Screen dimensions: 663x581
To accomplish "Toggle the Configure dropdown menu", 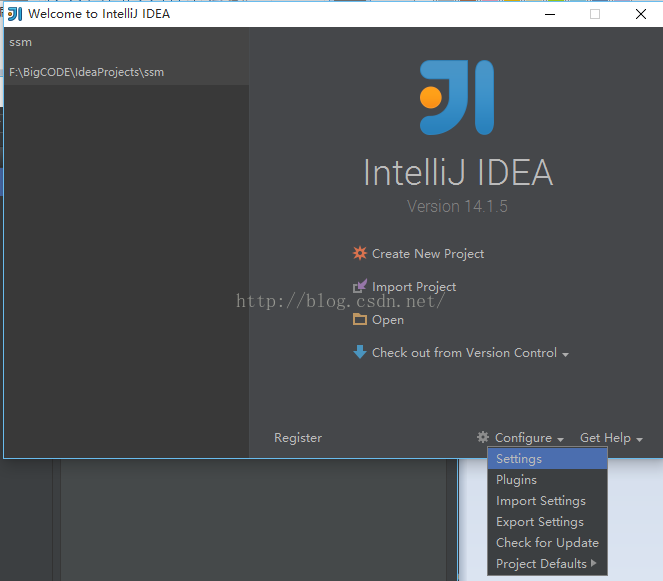I will point(523,438).
